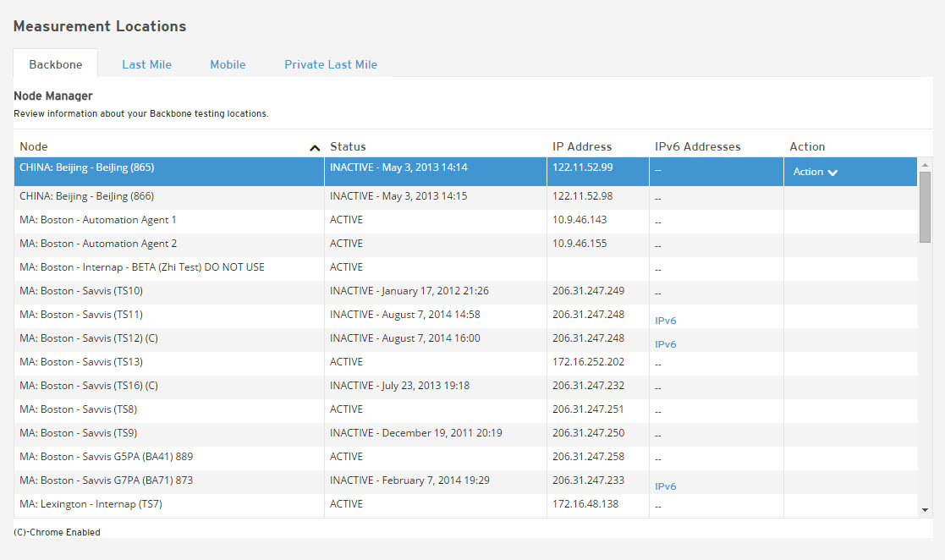The image size is (945, 560).
Task: Click IP address 206.31.247.233
Action: (588, 480)
